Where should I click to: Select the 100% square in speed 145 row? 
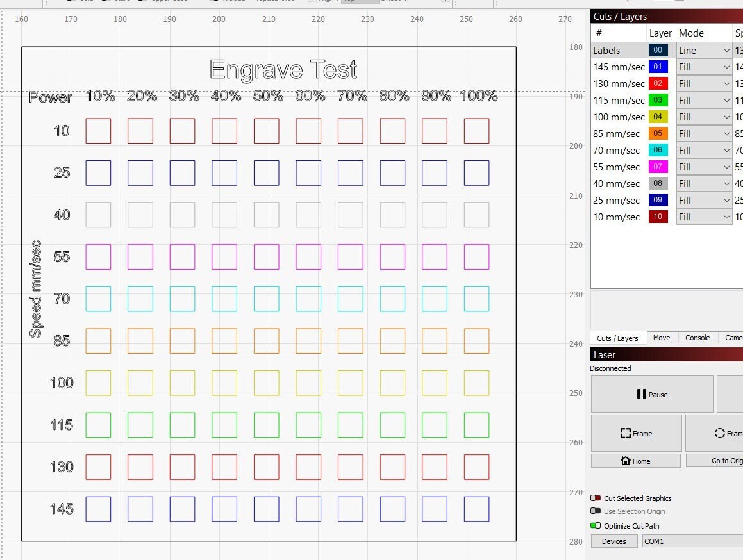pos(477,509)
